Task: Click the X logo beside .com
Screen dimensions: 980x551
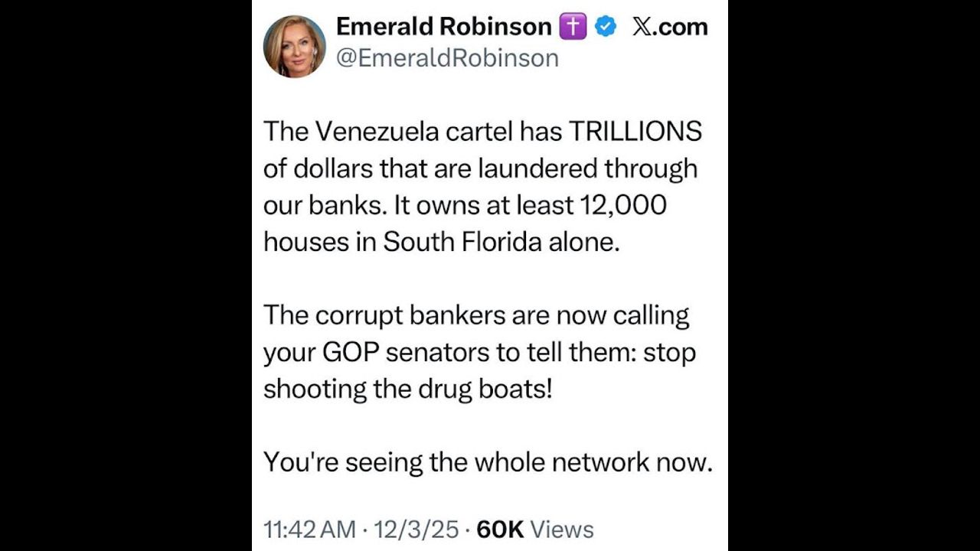Action: point(643,27)
